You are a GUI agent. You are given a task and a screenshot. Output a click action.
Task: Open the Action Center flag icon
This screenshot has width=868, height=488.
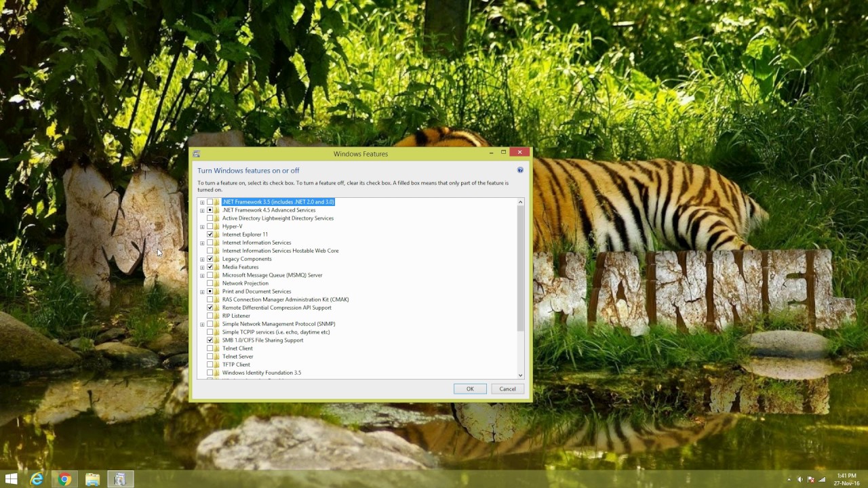coord(811,479)
